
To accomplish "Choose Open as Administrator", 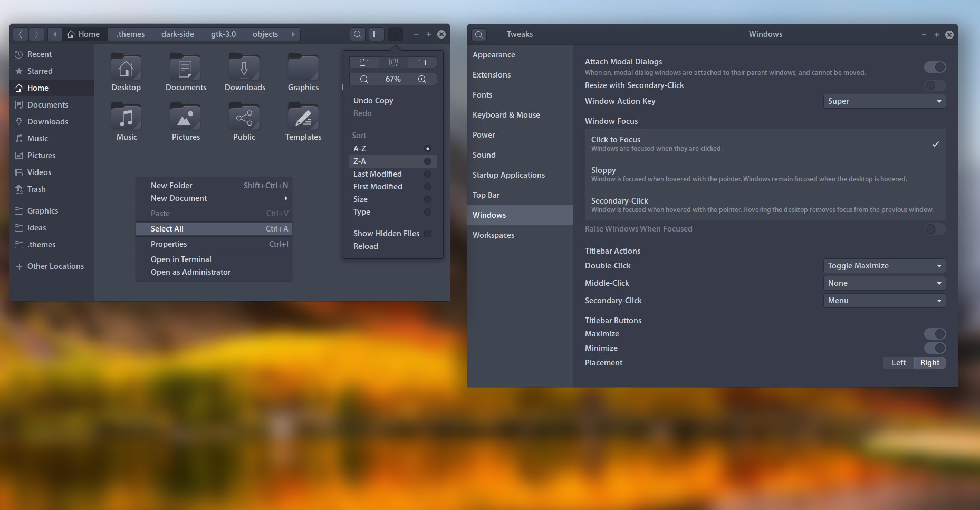I will point(214,272).
